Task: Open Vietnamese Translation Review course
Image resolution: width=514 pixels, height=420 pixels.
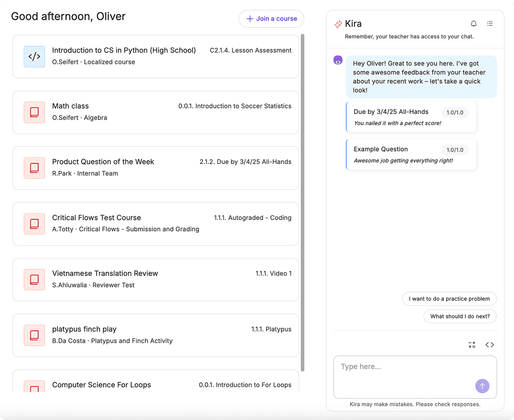Action: point(105,273)
